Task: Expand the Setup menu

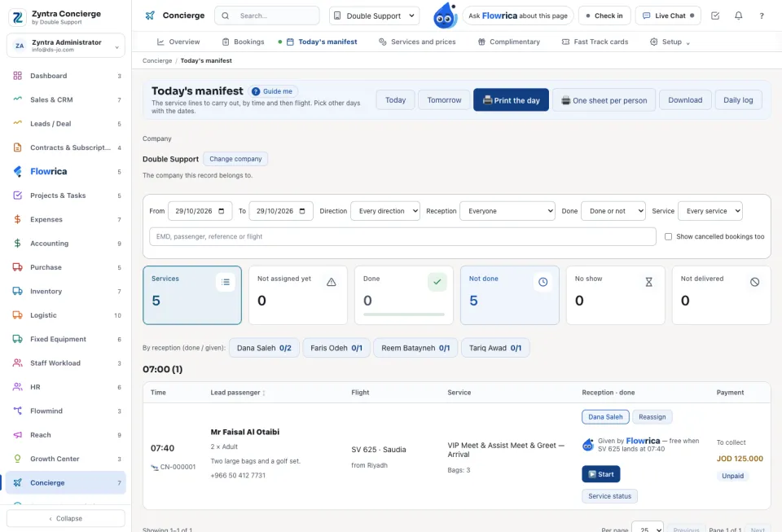Action: pos(670,42)
